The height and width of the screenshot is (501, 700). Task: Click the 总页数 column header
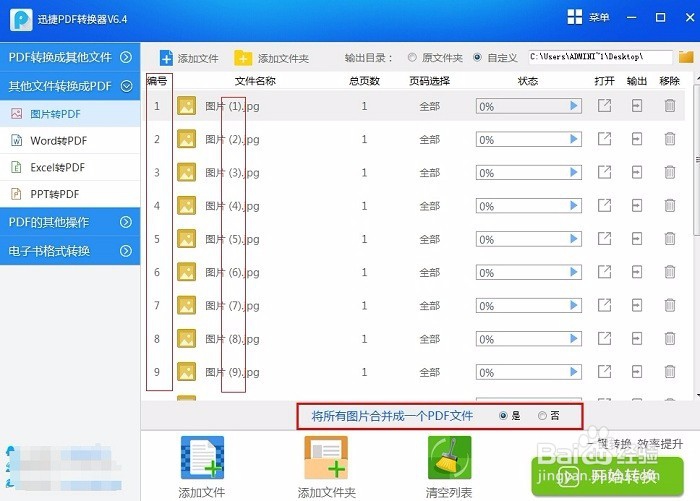364,81
